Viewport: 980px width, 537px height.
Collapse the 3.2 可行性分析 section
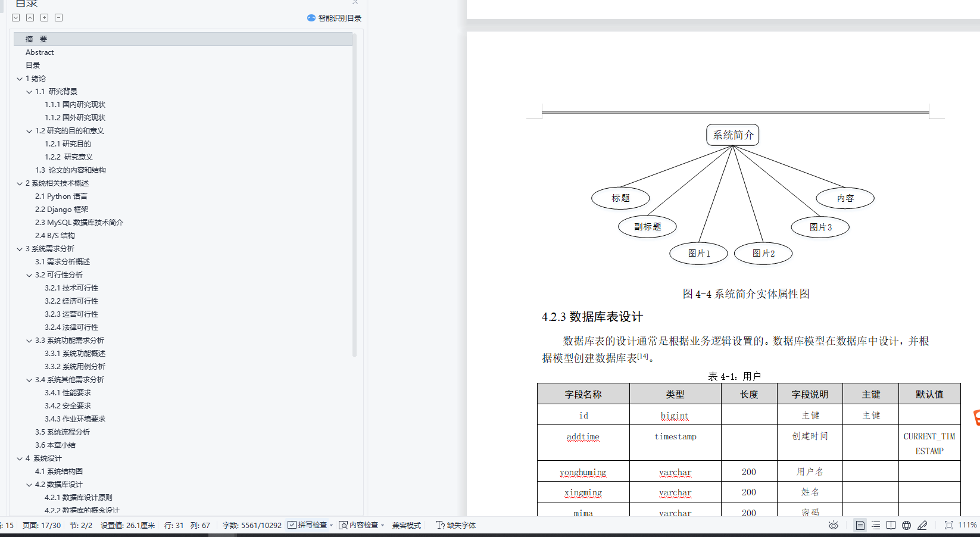pyautogui.click(x=29, y=275)
